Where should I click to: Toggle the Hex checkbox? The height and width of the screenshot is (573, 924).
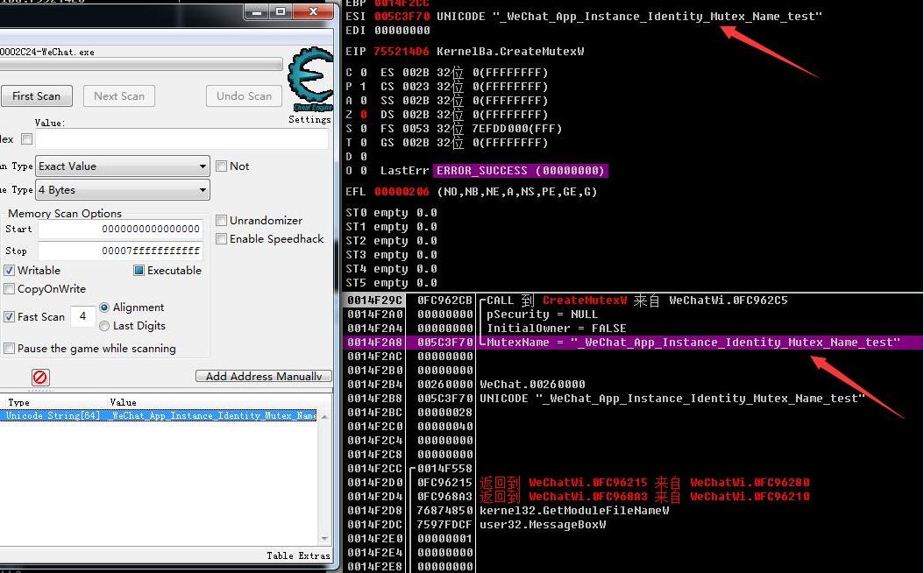26,138
